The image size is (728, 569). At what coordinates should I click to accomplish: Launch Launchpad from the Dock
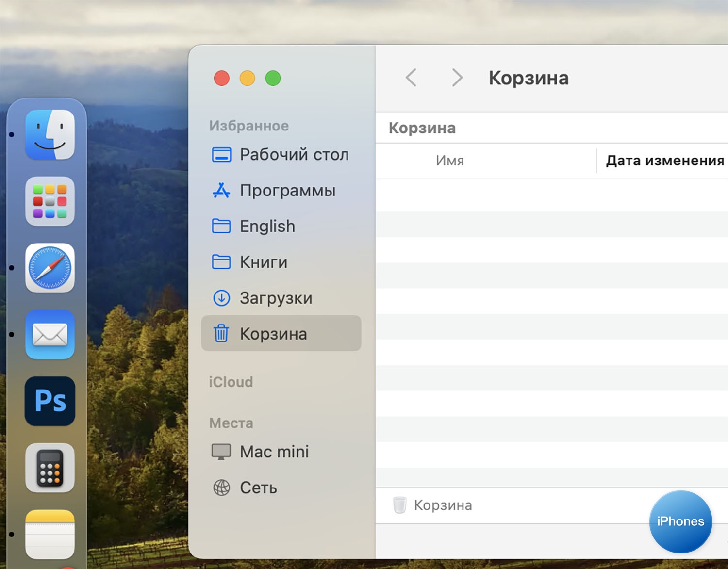coord(50,201)
